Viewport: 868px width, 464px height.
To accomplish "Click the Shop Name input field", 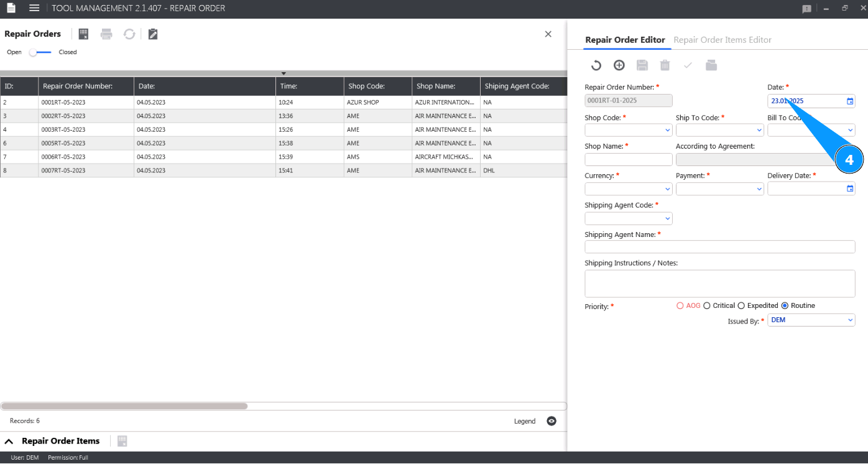I will click(x=629, y=159).
